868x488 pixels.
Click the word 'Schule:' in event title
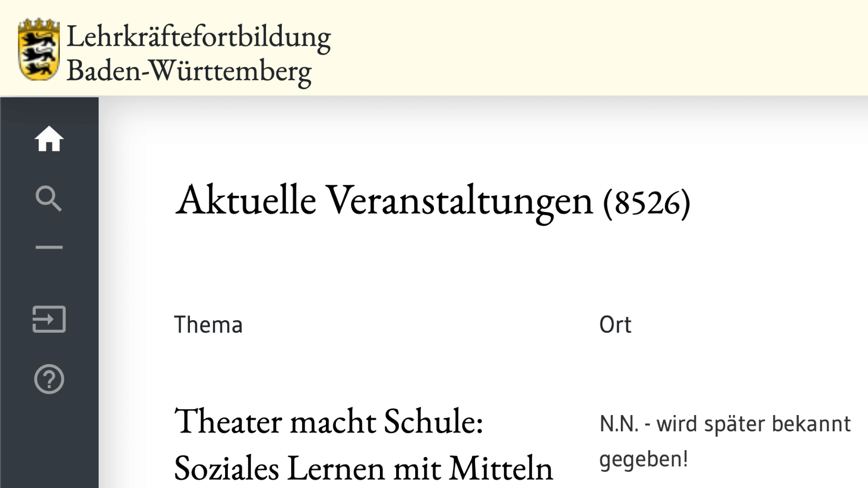point(433,421)
